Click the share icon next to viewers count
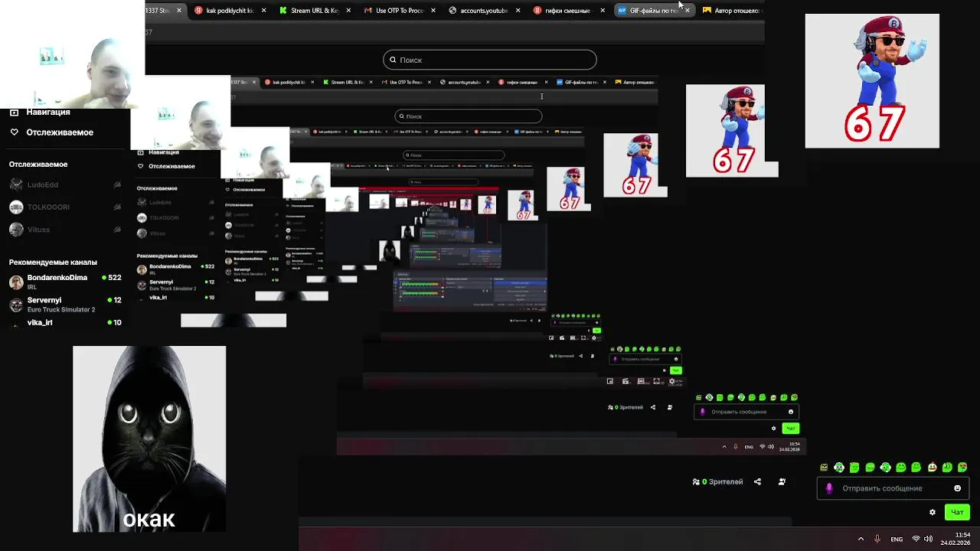980x551 pixels. pyautogui.click(x=757, y=482)
